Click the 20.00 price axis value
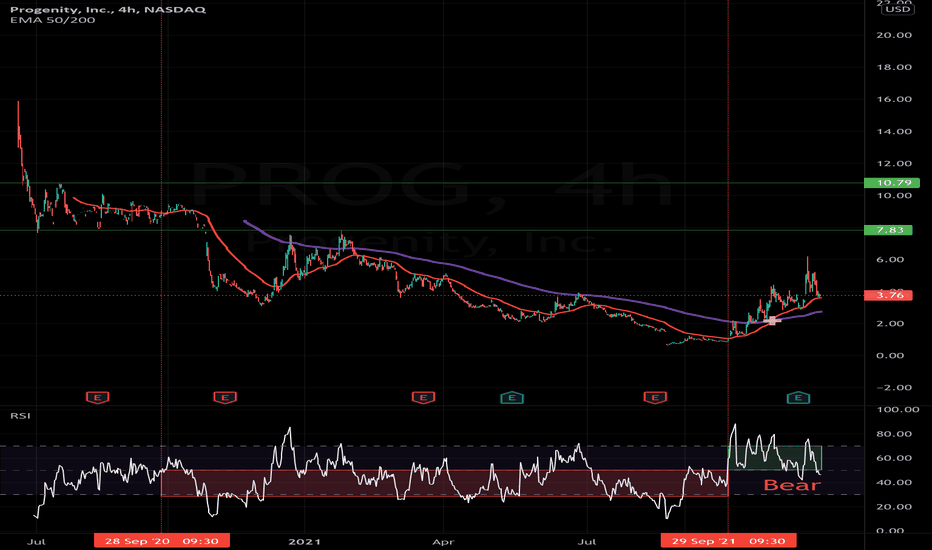The width and height of the screenshot is (932, 550). point(894,35)
